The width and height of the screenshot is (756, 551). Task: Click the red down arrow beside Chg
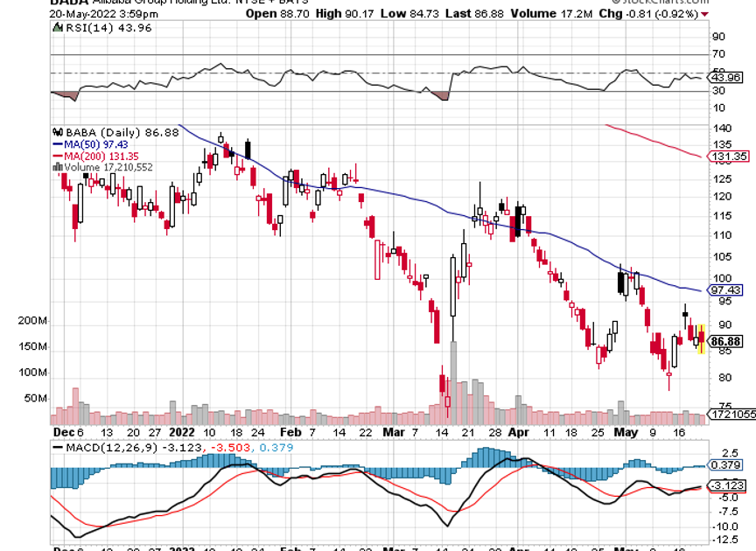point(705,14)
